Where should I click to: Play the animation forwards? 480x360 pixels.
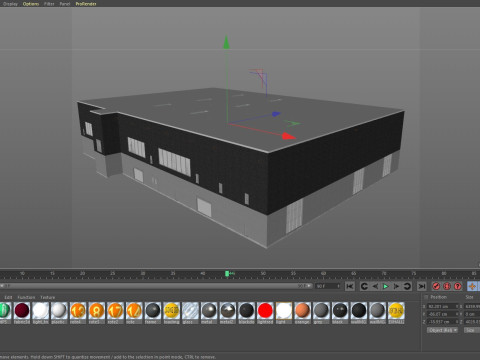click(x=386, y=286)
